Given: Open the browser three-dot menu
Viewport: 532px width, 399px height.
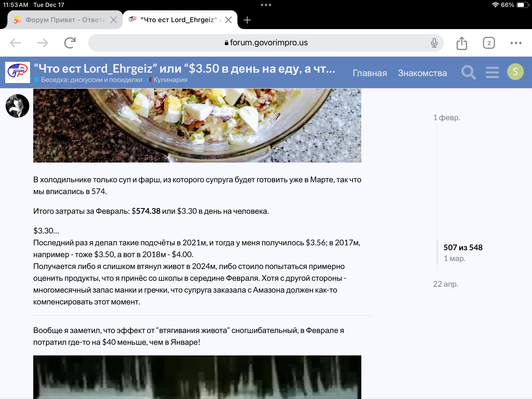Looking at the screenshot, I should point(516,43).
